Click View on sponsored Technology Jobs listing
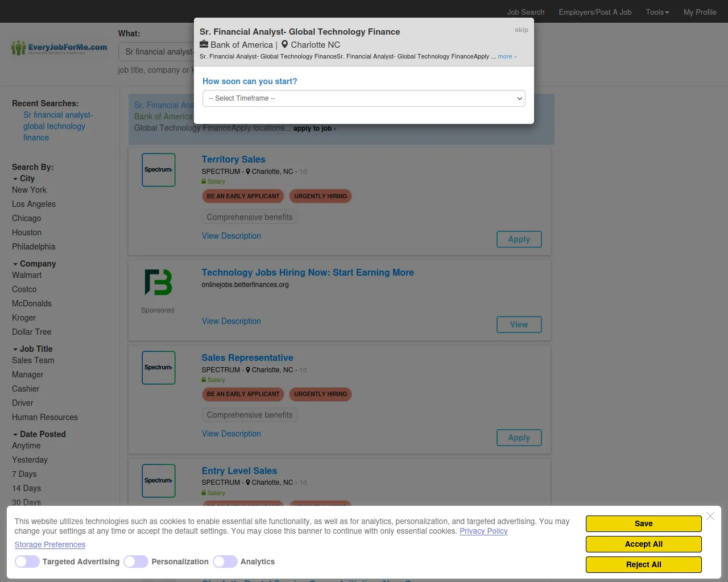Image resolution: width=728 pixels, height=582 pixels. pos(519,325)
